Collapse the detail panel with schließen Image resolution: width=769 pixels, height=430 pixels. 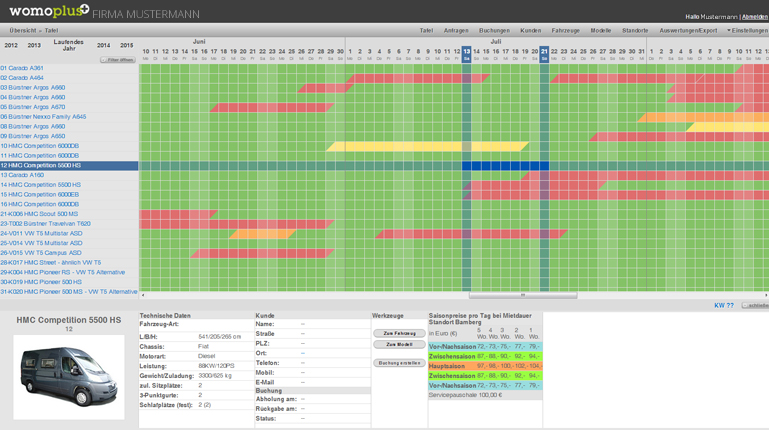click(755, 305)
